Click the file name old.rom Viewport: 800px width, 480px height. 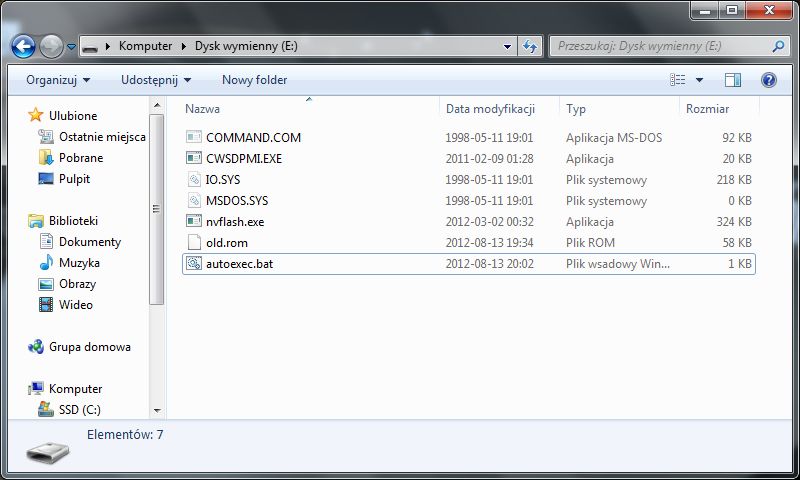pyautogui.click(x=227, y=243)
